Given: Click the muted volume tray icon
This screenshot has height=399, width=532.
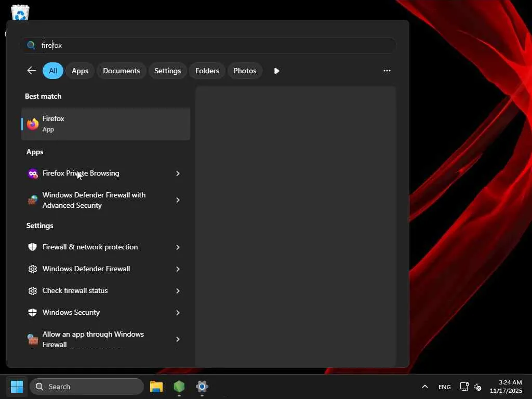Looking at the screenshot, I should tap(477, 387).
